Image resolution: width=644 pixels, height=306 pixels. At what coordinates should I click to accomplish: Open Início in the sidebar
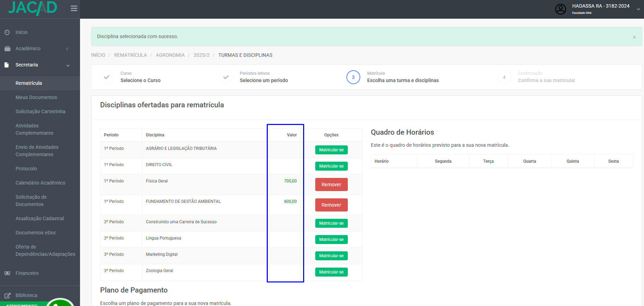point(21,32)
